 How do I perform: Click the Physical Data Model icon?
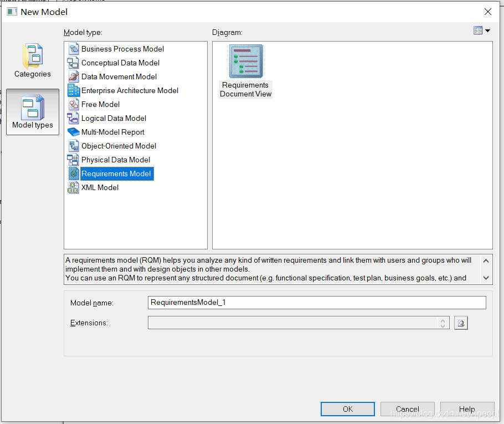tap(73, 160)
